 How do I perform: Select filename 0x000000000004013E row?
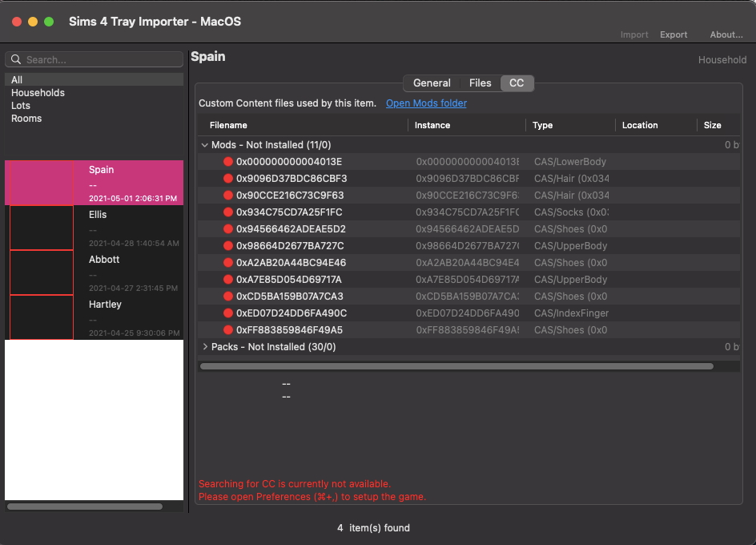468,162
